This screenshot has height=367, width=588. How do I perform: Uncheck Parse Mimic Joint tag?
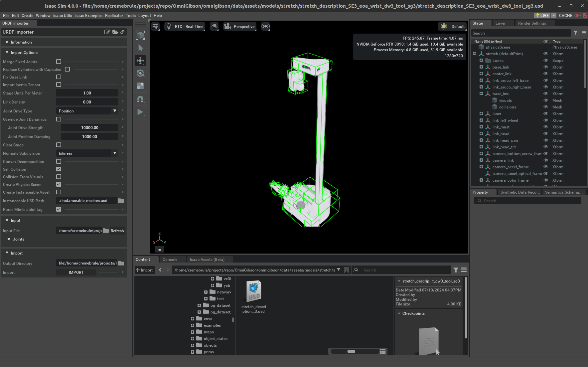(59, 209)
